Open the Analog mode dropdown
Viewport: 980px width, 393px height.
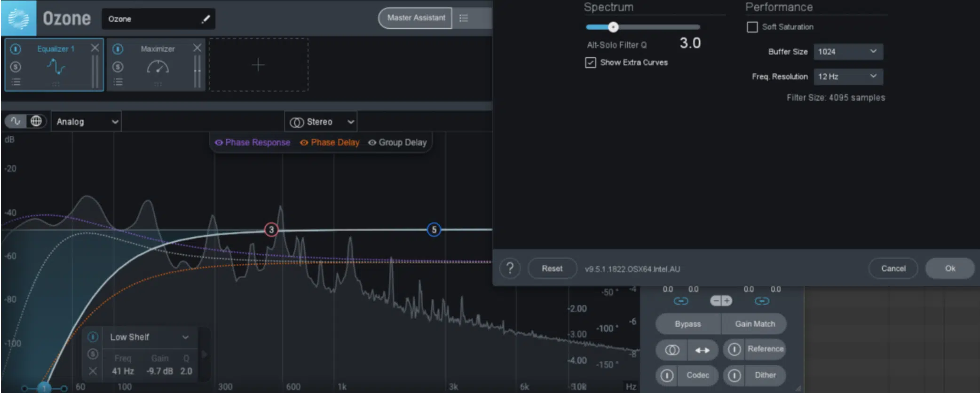pos(86,122)
